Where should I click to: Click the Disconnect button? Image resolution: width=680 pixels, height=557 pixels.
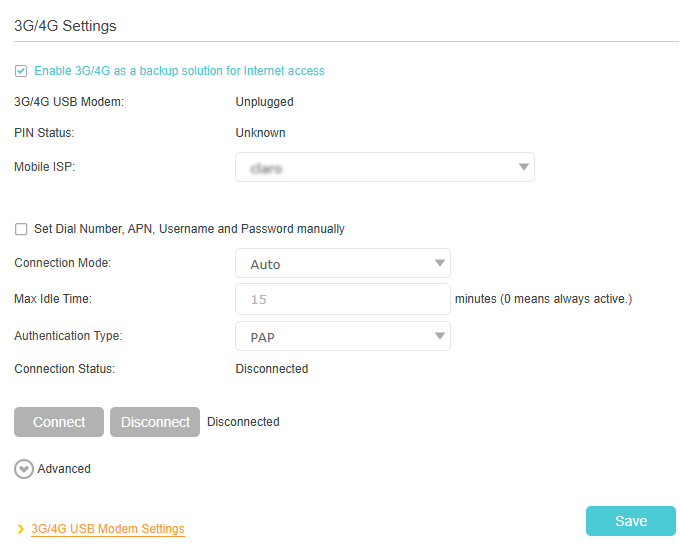(155, 422)
